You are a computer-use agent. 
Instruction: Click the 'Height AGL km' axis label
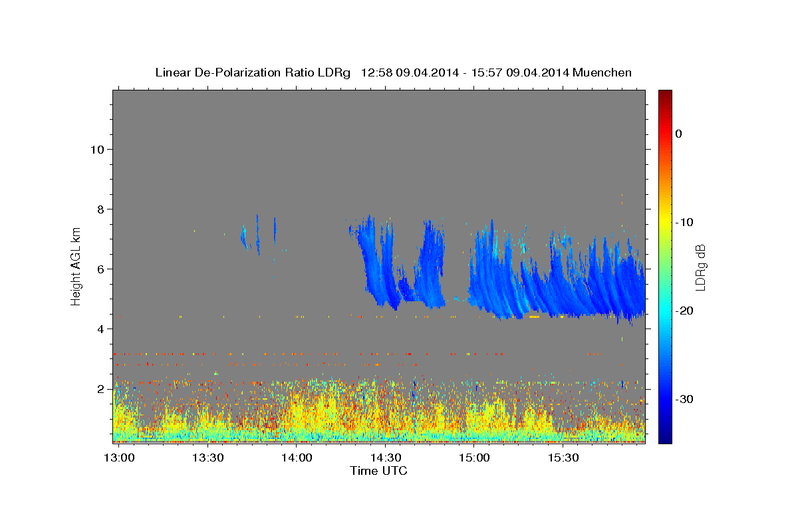pos(76,265)
